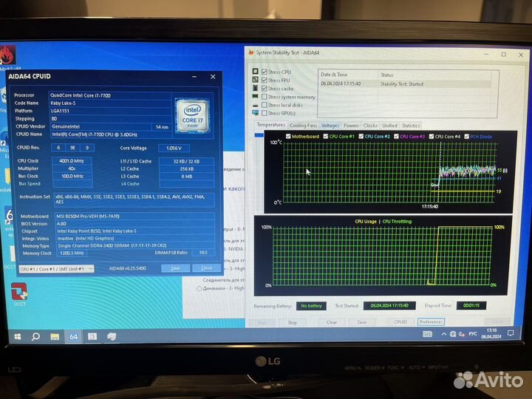Select AIDA64 taskbar icon
The image size is (532, 399).
click(x=73, y=337)
